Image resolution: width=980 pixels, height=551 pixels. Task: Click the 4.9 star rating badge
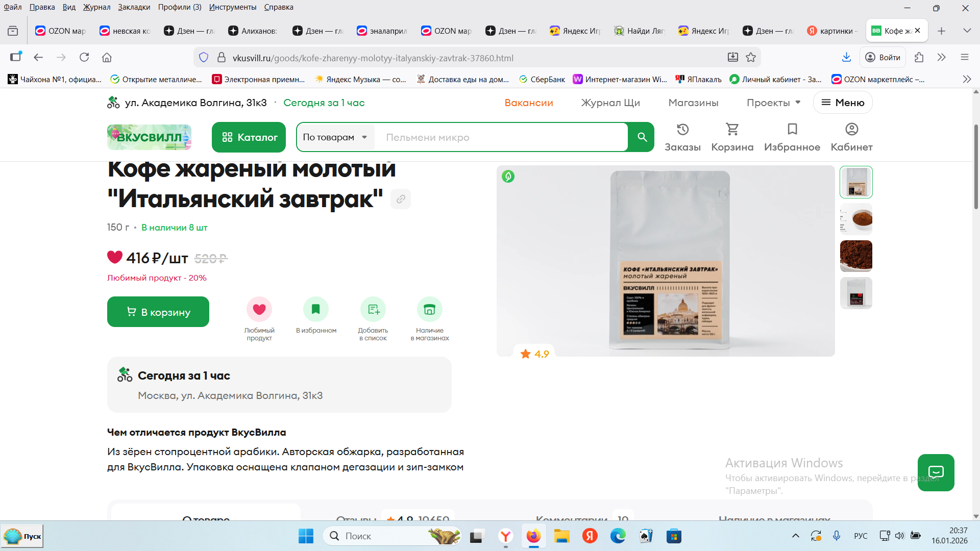[534, 354]
